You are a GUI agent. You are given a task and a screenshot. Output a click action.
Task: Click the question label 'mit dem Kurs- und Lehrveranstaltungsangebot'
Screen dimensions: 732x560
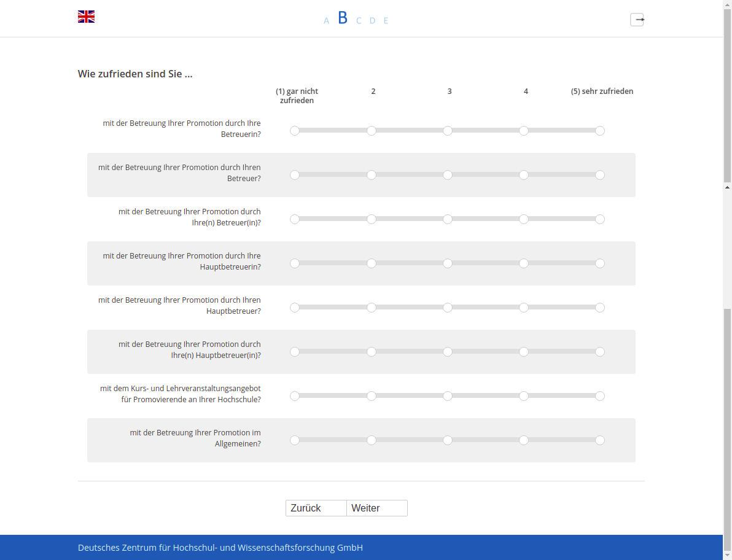tap(180, 394)
